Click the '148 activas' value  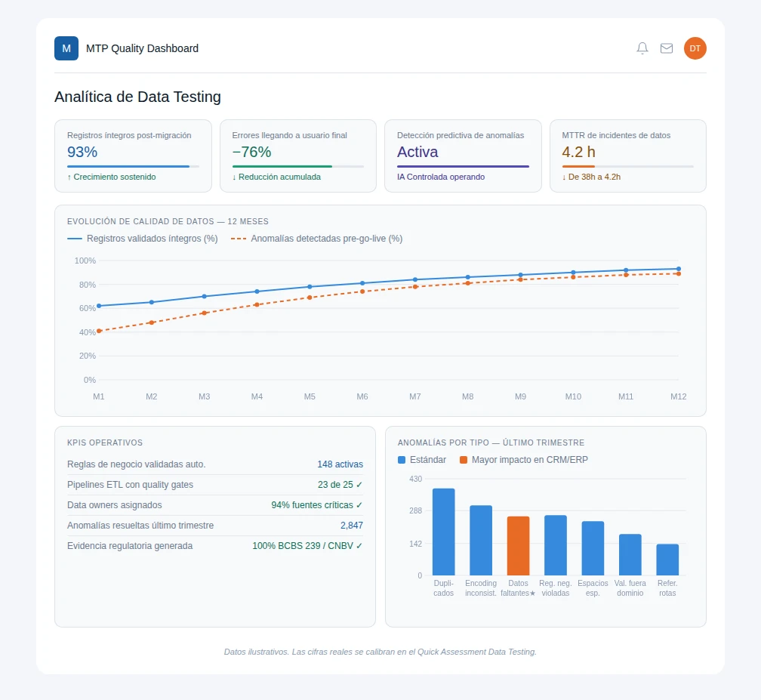(x=340, y=464)
